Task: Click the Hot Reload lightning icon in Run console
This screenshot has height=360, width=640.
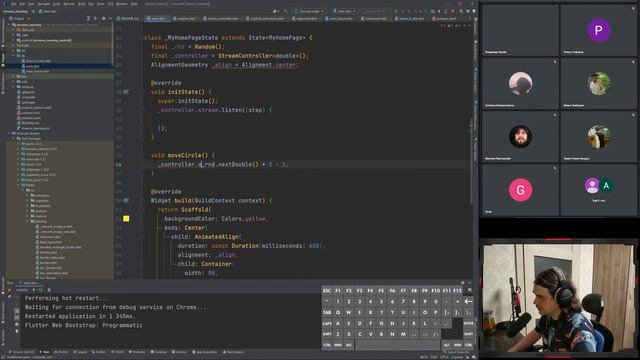Action: (x=34, y=290)
